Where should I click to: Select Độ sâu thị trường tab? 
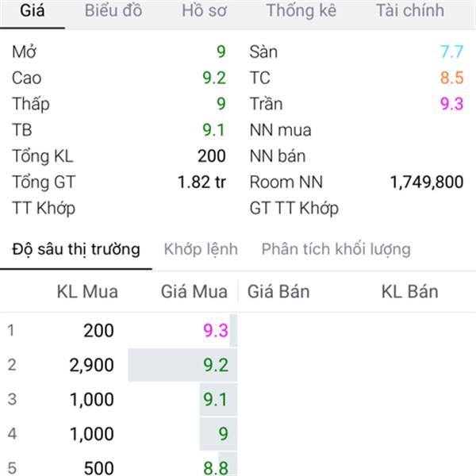(76, 249)
